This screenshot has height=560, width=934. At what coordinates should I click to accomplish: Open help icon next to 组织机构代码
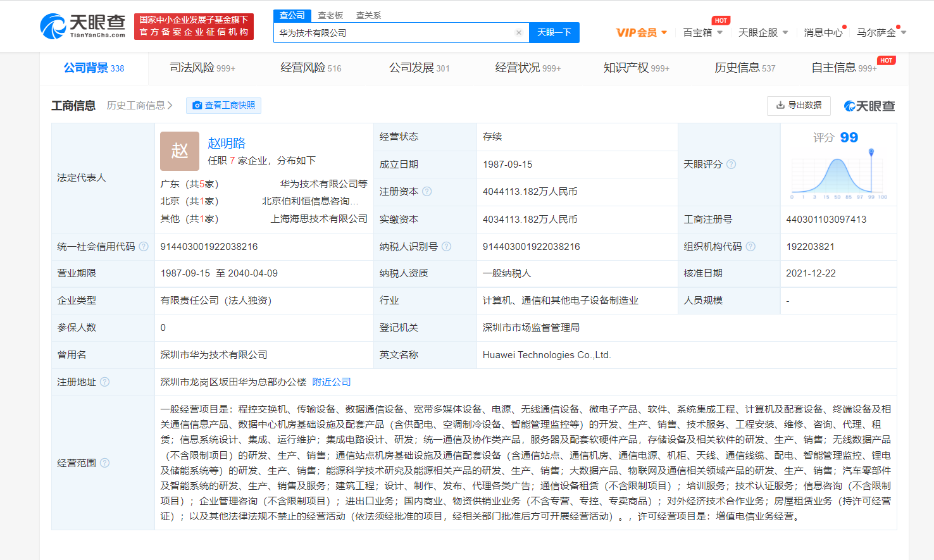point(750,246)
